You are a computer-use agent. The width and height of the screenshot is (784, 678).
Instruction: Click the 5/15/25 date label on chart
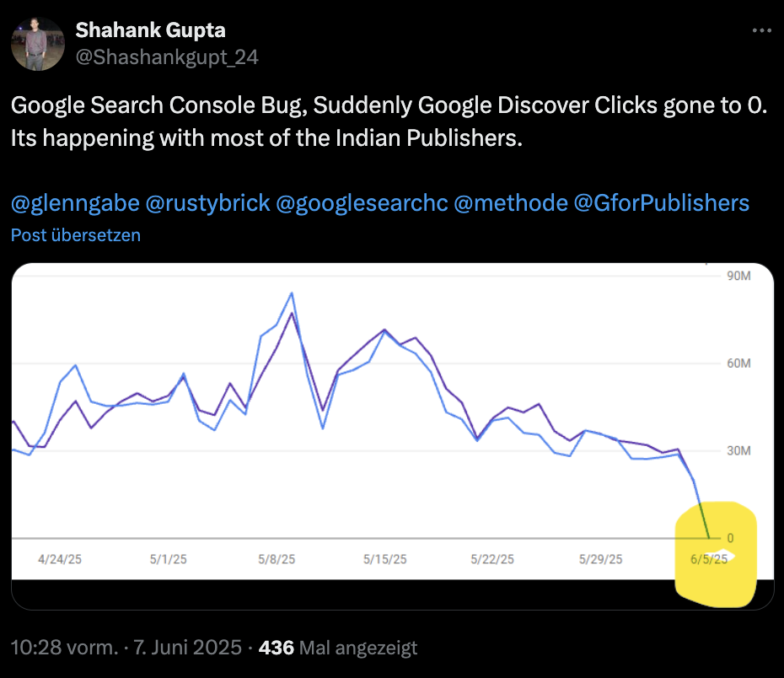(x=384, y=559)
